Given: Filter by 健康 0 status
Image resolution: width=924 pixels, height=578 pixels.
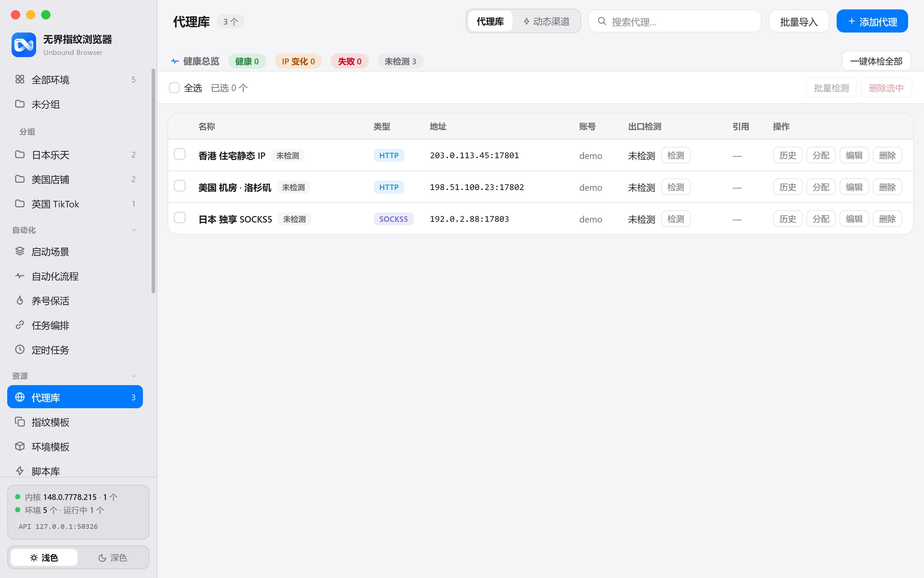Looking at the screenshot, I should (247, 61).
